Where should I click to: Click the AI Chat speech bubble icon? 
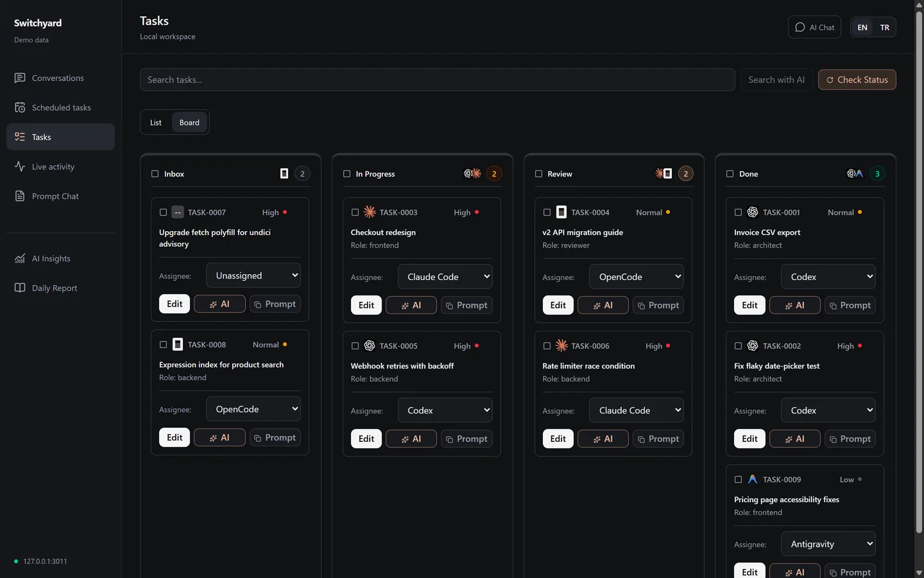800,27
